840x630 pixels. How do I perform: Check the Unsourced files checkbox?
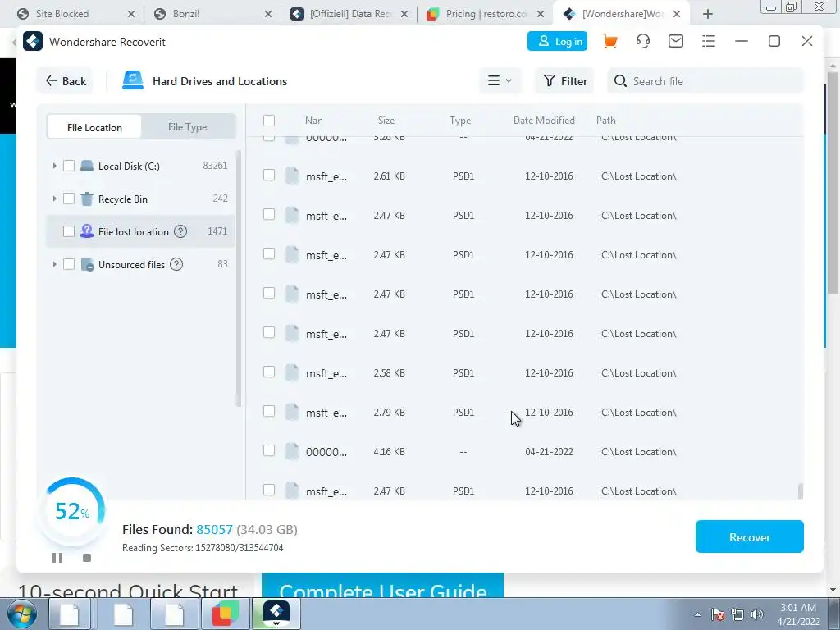tap(69, 264)
